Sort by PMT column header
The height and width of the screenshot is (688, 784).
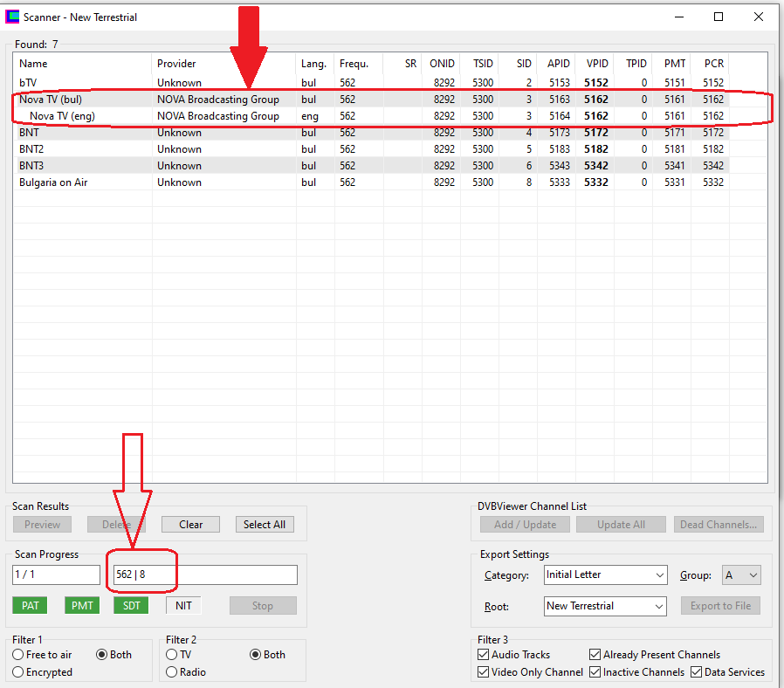pos(671,64)
